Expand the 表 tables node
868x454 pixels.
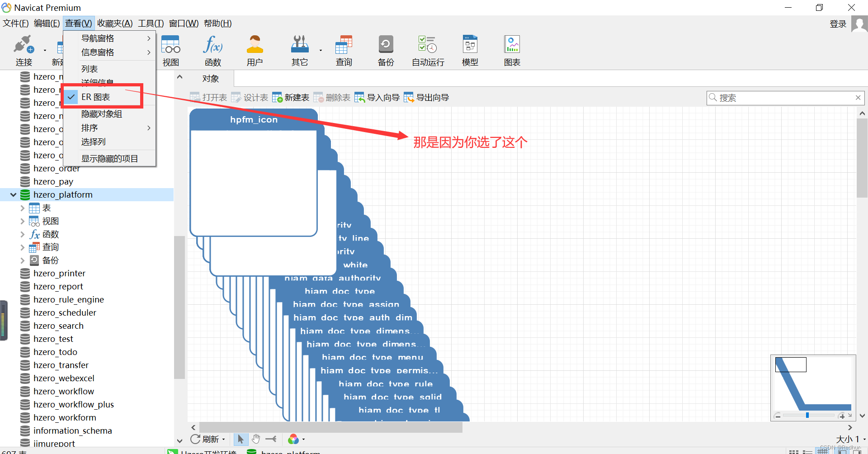(23, 208)
